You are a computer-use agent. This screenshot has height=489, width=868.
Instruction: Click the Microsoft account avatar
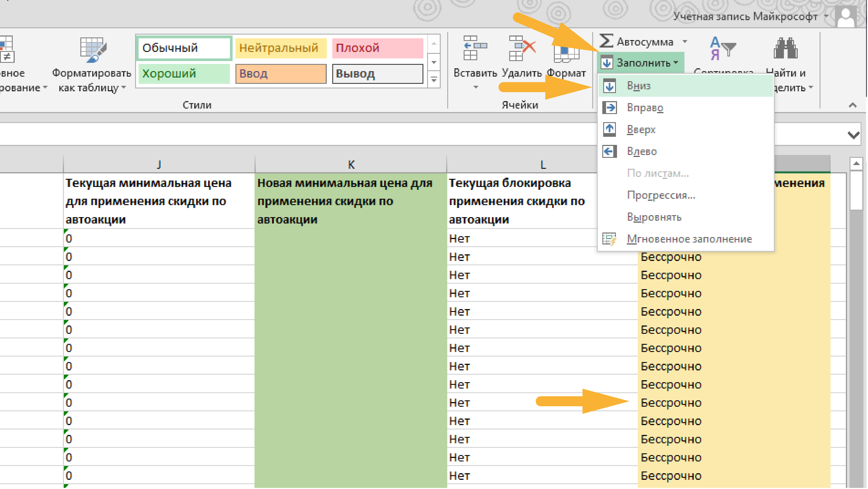point(846,16)
